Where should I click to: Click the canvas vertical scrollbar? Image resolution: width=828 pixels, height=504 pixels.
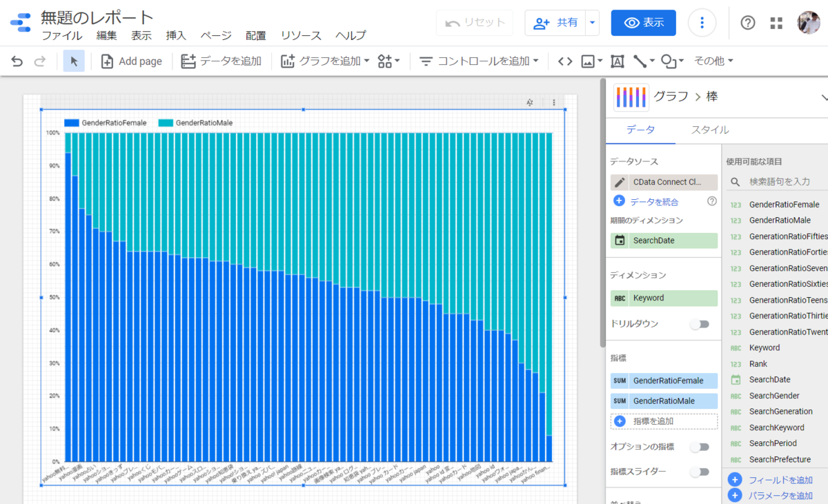[602, 214]
